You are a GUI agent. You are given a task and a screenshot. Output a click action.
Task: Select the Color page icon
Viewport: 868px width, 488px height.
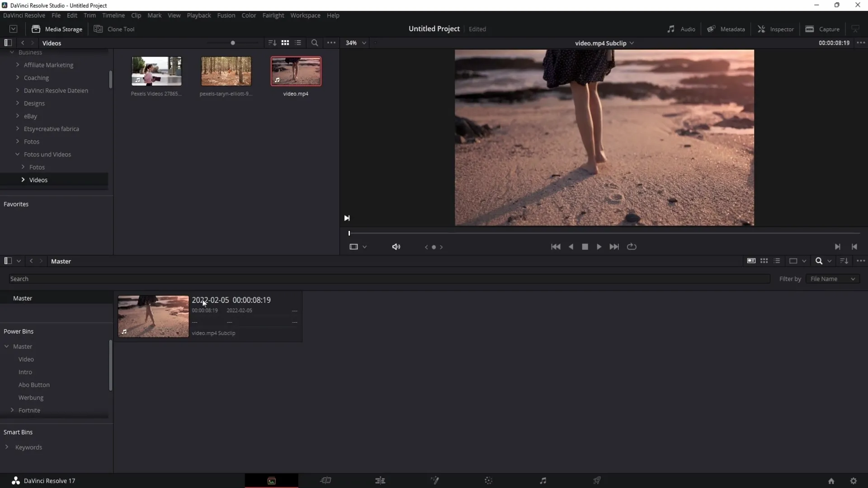[488, 480]
